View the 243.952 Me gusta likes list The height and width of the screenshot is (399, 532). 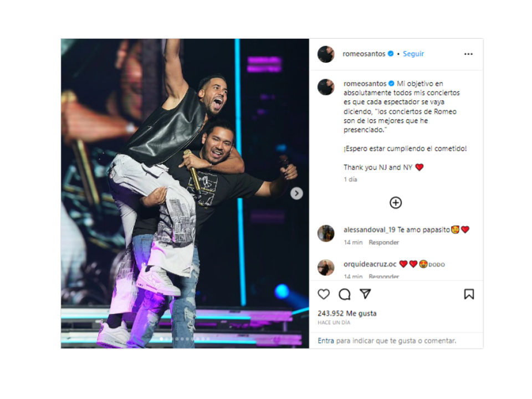tap(347, 313)
